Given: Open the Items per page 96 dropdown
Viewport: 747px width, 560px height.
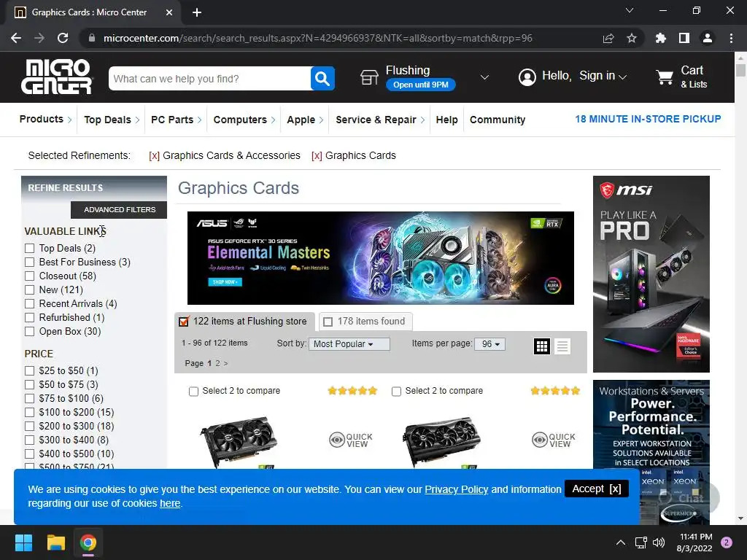Looking at the screenshot, I should (x=489, y=344).
